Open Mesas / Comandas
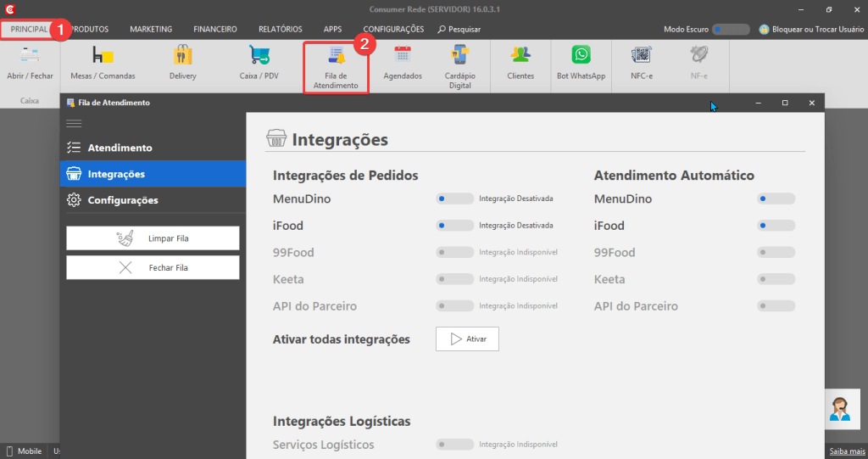 [x=103, y=63]
